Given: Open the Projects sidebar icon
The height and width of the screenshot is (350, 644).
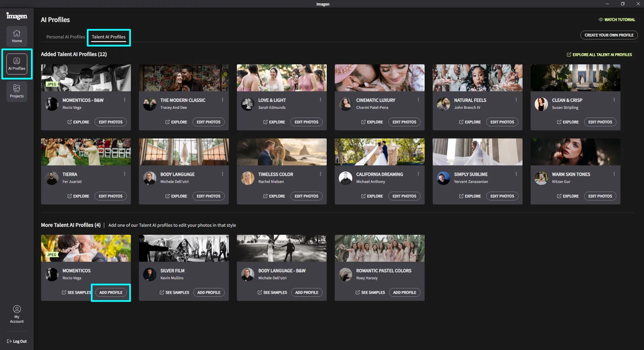Looking at the screenshot, I should (17, 91).
